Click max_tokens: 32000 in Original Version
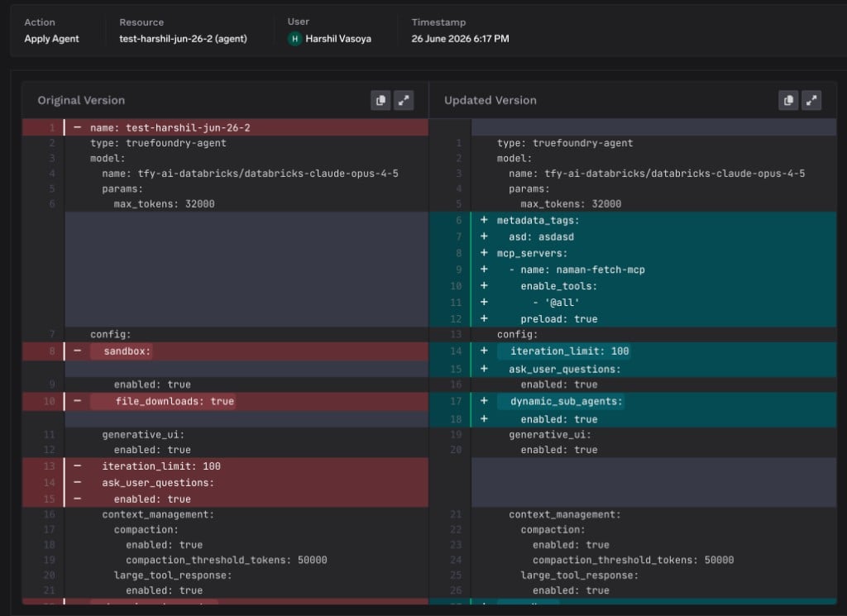This screenshot has width=847, height=616. (x=165, y=204)
